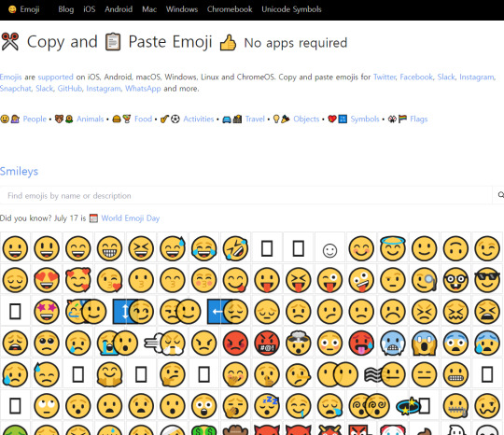Copy the heart-eyes face emoji
Screen dimensions: 504x435
click(47, 280)
